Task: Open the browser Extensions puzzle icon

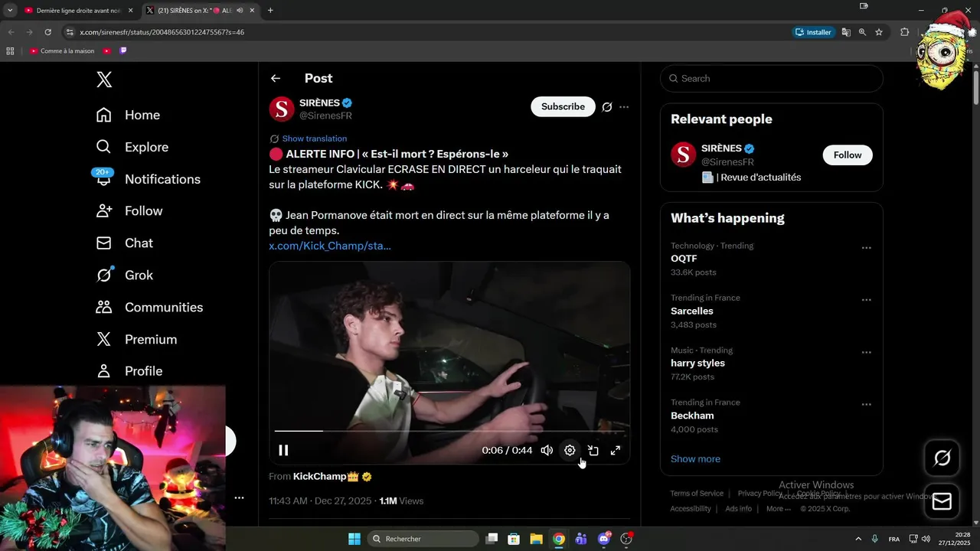Action: coord(904,32)
